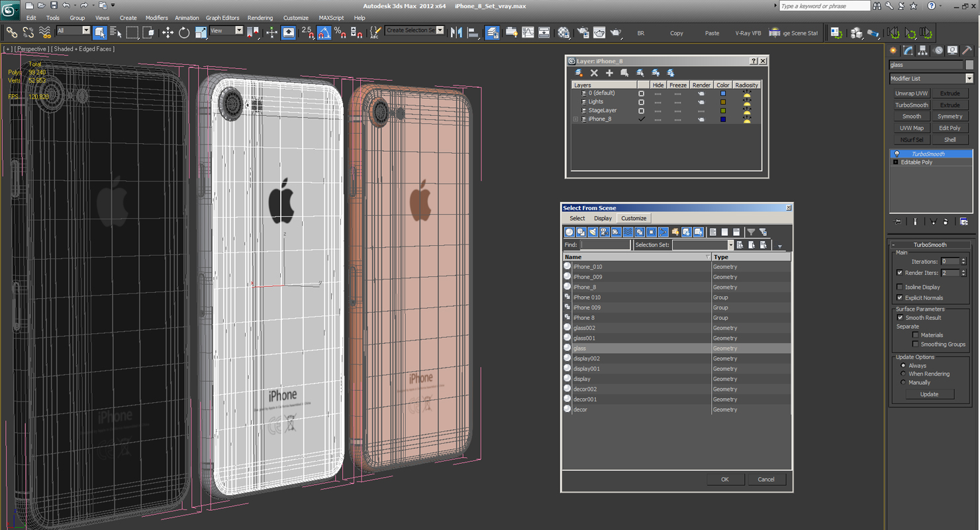
Task: Click the Unwrap UVW modifier button
Action: [912, 93]
